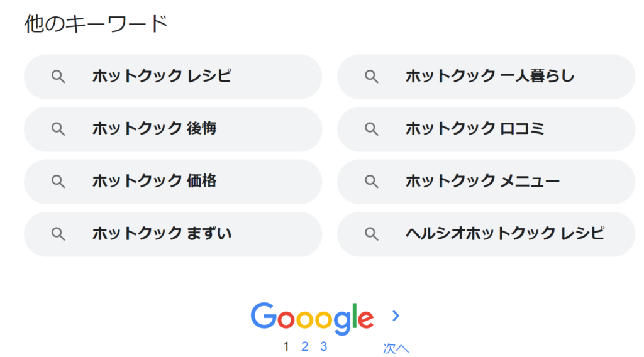Image resolution: width=644 pixels, height=357 pixels.
Task: Click search icon beside ホットクック 口コミ
Action: (371, 129)
